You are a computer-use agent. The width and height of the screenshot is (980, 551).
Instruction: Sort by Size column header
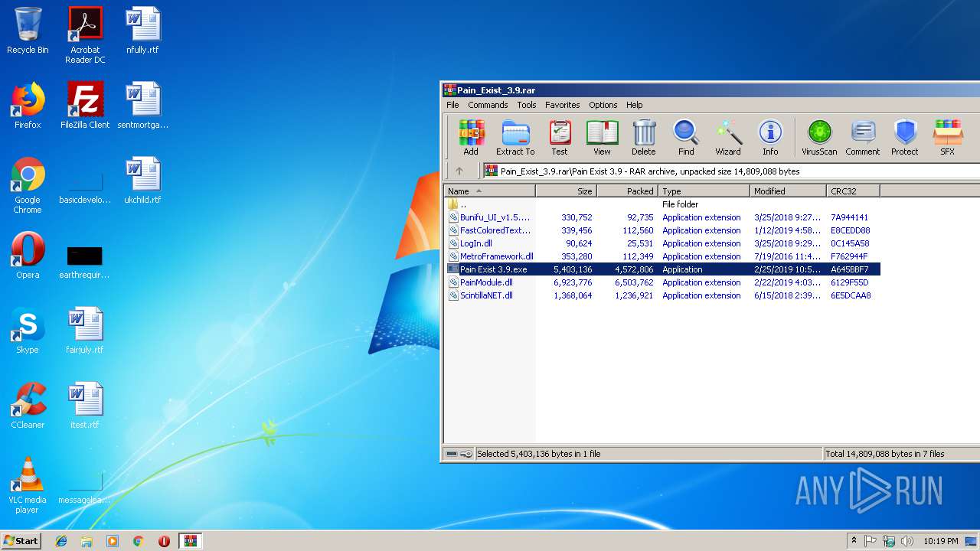tap(566, 191)
